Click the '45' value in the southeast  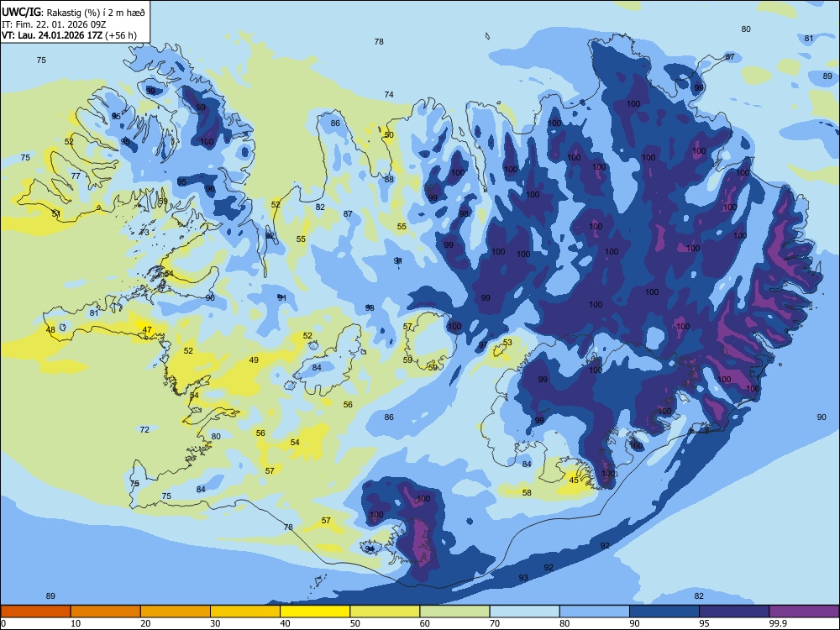(x=574, y=480)
